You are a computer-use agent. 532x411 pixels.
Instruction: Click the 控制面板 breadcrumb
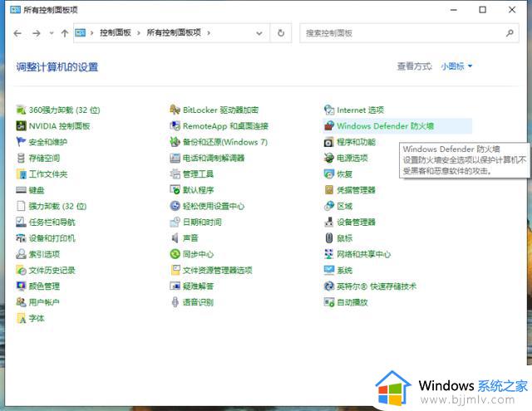(116, 32)
